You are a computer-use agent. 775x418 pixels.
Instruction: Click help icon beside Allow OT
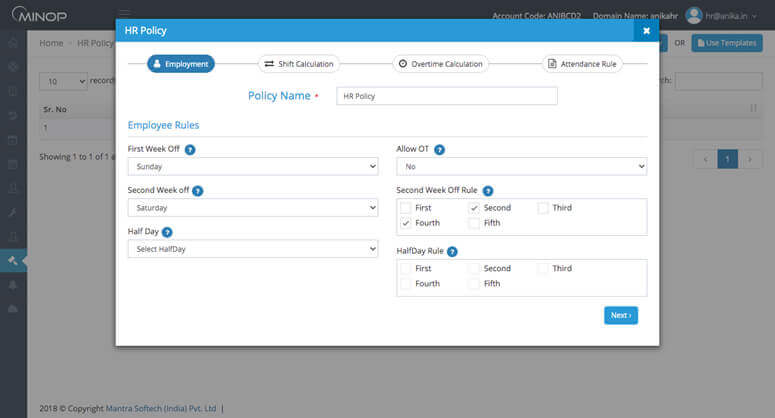pyautogui.click(x=439, y=149)
